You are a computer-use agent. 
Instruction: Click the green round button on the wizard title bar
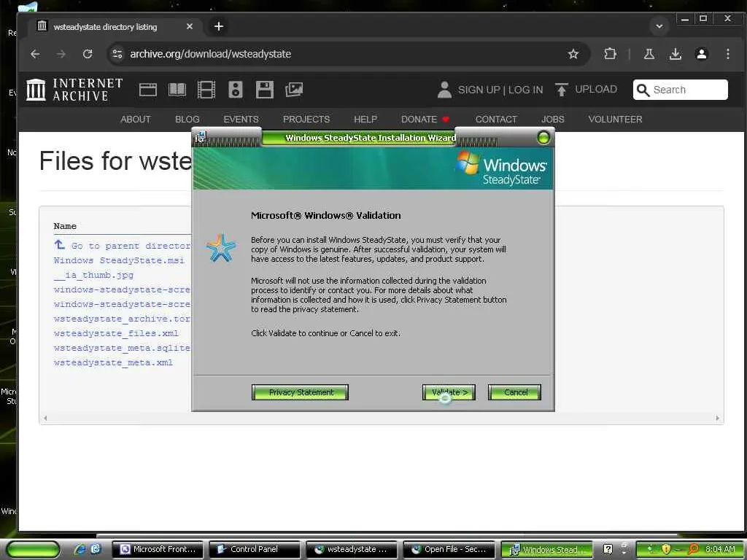pyautogui.click(x=543, y=138)
